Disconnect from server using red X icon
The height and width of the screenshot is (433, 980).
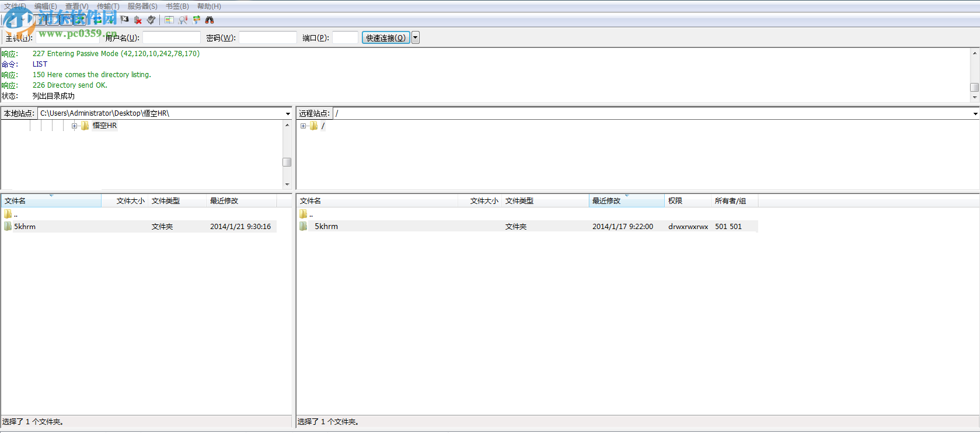point(138,20)
